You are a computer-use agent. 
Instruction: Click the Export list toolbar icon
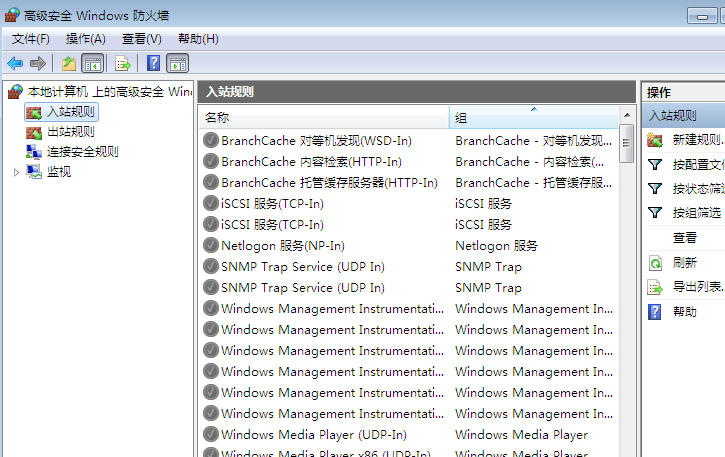tap(123, 63)
